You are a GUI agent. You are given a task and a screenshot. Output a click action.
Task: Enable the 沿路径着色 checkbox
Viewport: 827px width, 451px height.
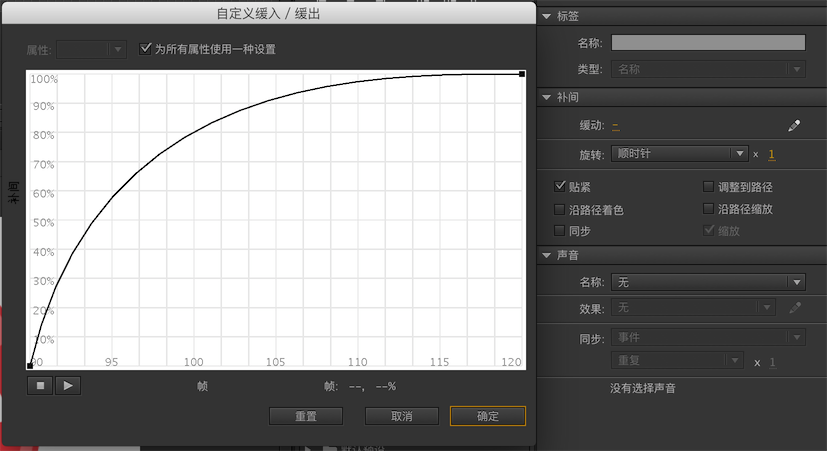pos(560,210)
